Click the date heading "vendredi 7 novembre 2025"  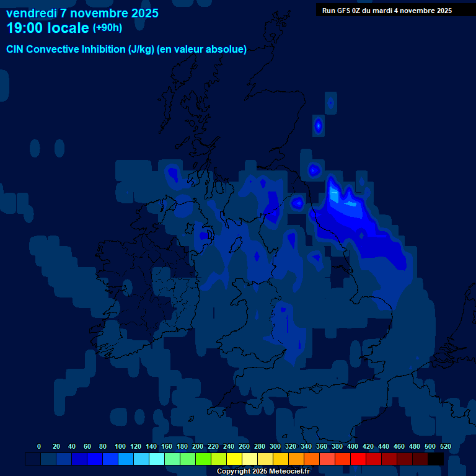[x=82, y=13]
